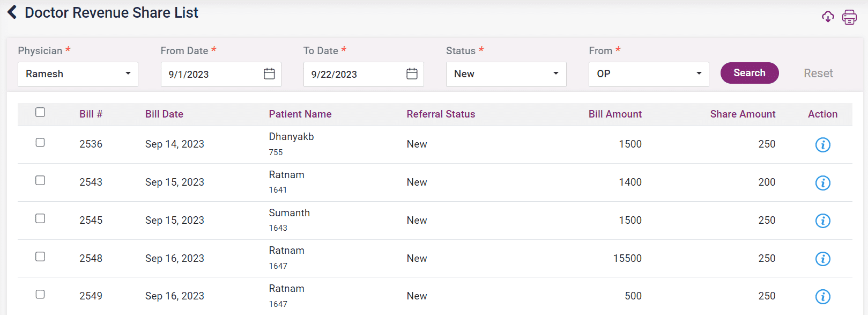View info for bill 2536

pos(822,145)
